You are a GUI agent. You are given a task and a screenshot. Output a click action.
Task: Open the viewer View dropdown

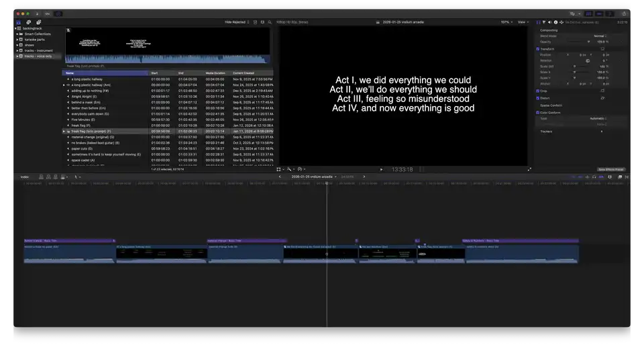click(x=523, y=22)
